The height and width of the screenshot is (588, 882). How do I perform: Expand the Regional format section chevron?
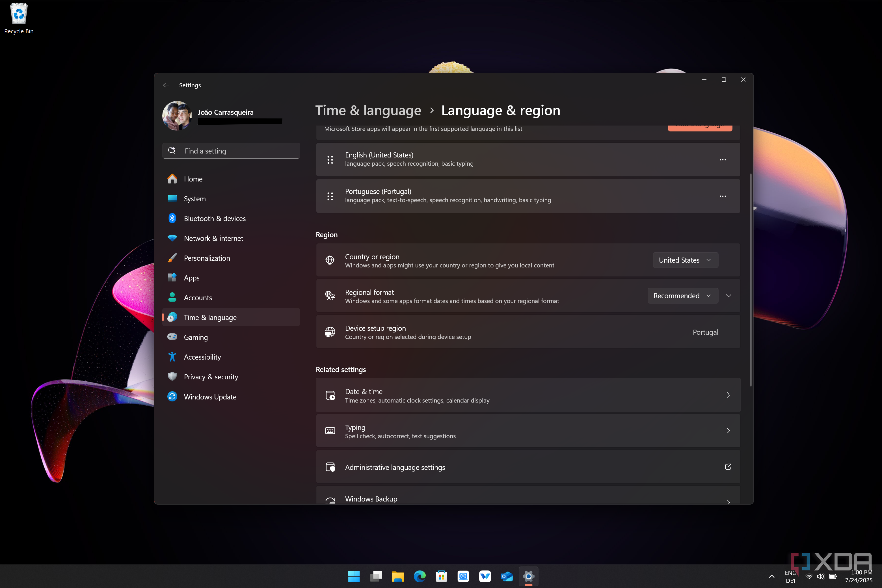pos(728,295)
